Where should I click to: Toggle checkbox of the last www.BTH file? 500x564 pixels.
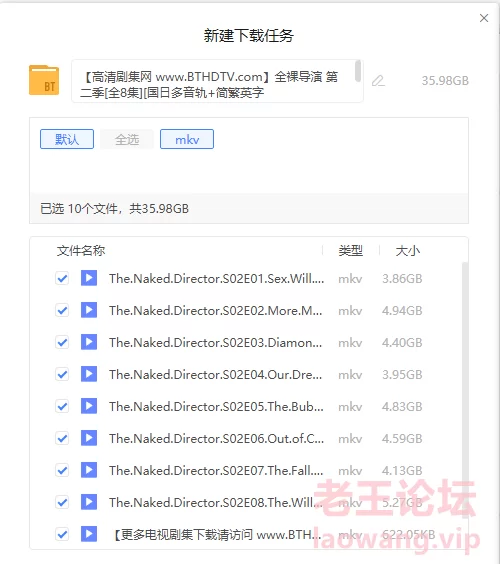click(x=62, y=534)
